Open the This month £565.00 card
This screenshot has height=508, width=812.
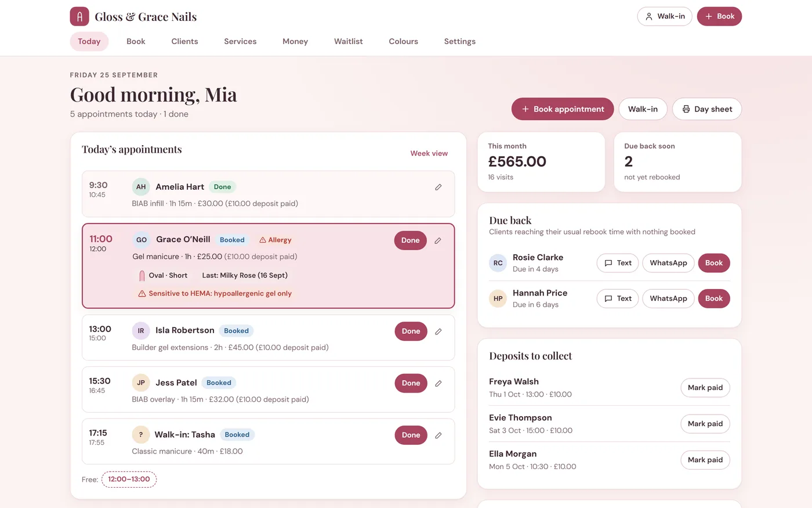point(541,162)
